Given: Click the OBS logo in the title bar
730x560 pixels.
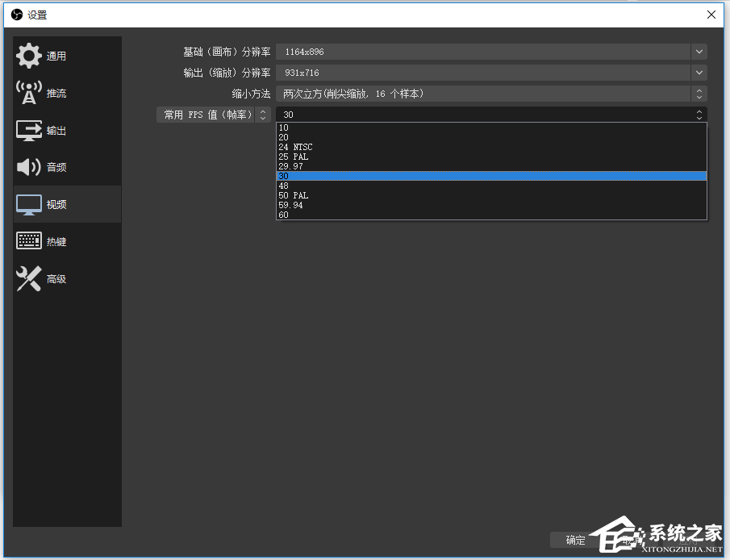Looking at the screenshot, I should (15, 14).
